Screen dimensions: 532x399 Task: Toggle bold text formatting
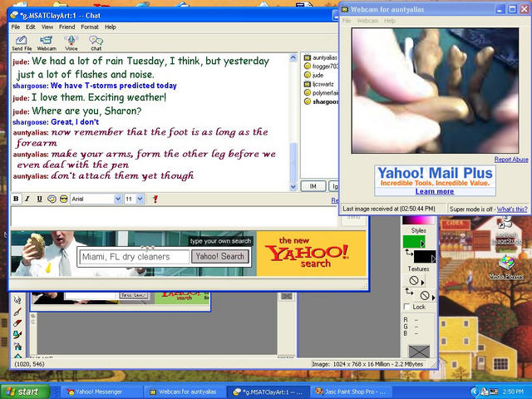[16, 199]
